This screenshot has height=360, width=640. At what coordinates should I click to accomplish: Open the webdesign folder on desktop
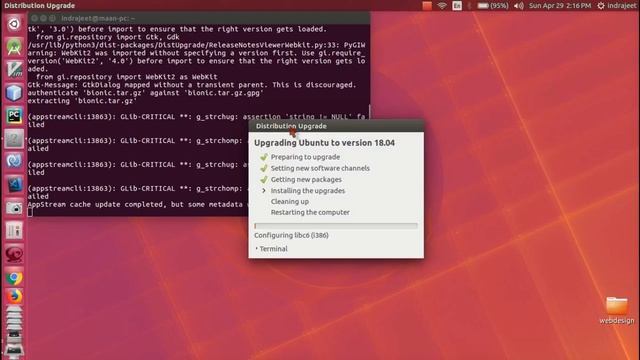[617, 311]
